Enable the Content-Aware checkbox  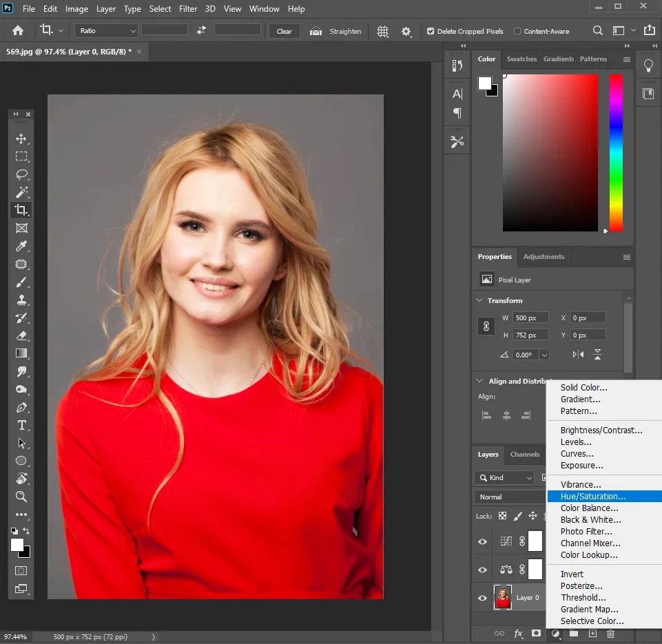click(x=517, y=31)
